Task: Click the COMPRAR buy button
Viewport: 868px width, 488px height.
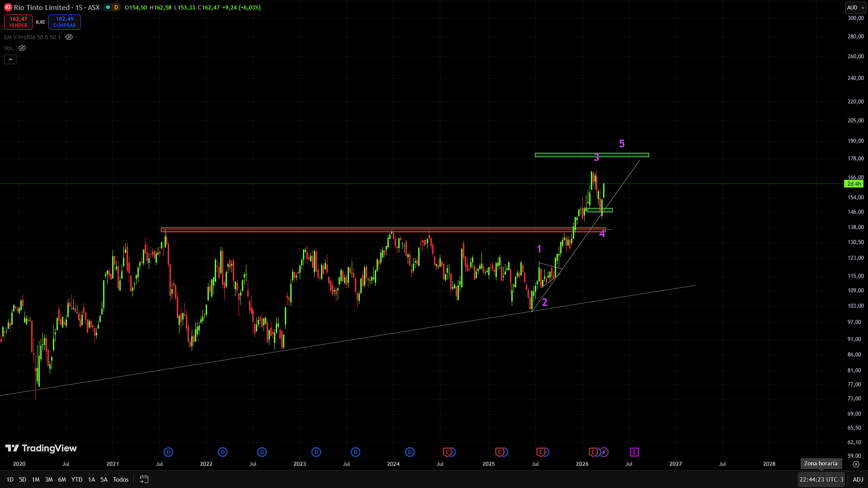Action: (64, 22)
